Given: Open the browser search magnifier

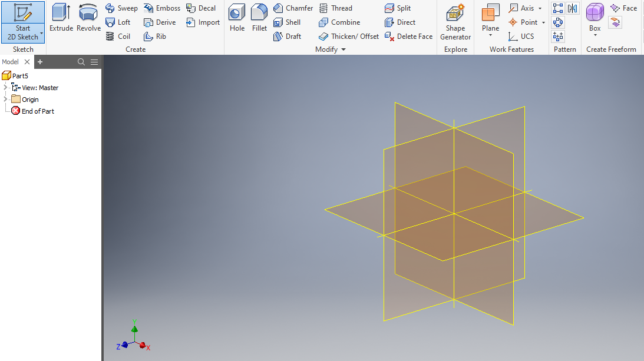Looking at the screenshot, I should point(81,61).
